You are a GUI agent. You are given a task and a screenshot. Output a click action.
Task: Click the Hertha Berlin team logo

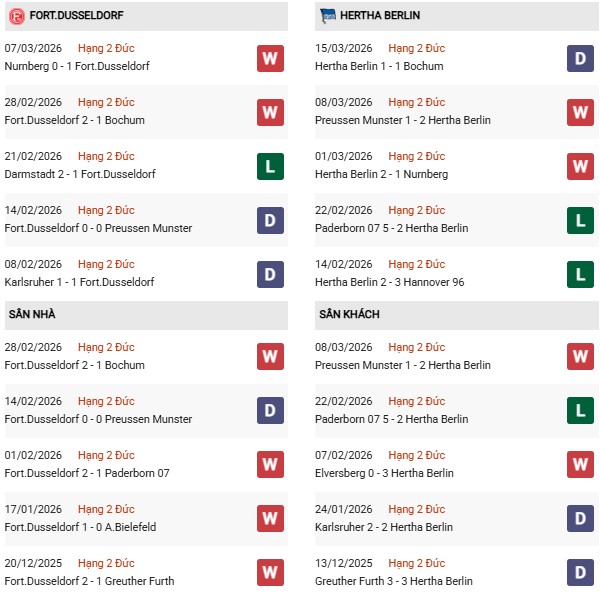coord(328,16)
